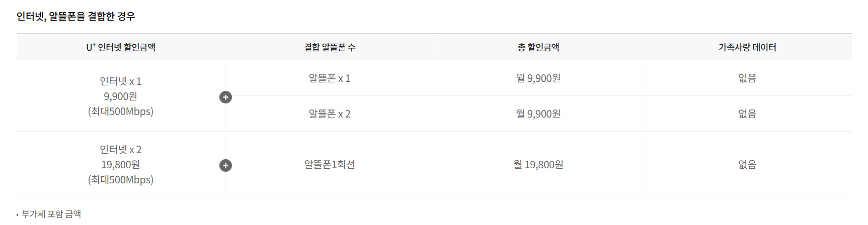Click the 19,800원 internet discount text
Image resolution: width=868 pixels, height=225 pixels.
[121, 165]
